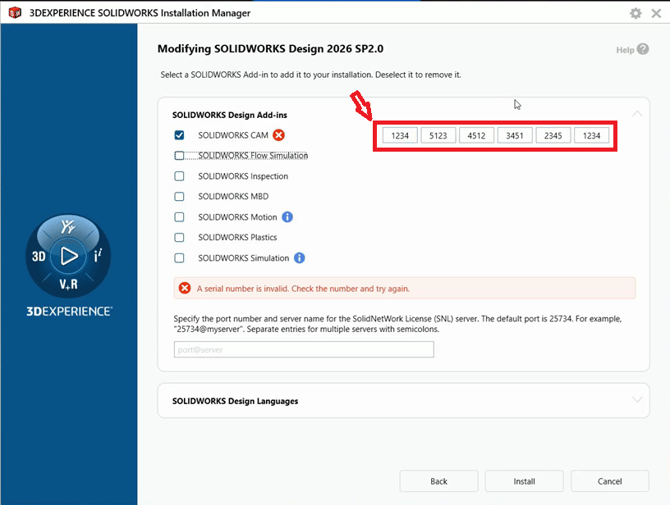Click the serial number field 3451
The image size is (670, 505).
click(x=515, y=135)
